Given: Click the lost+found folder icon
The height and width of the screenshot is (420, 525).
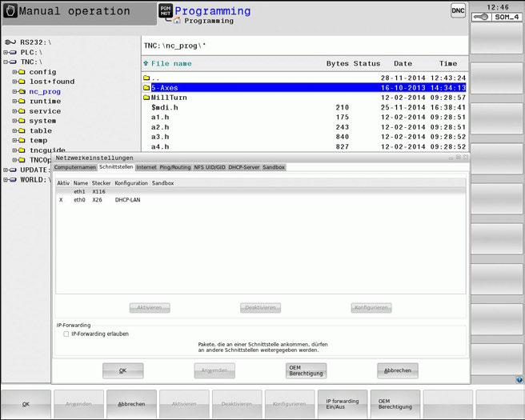Looking at the screenshot, I should click(22, 82).
